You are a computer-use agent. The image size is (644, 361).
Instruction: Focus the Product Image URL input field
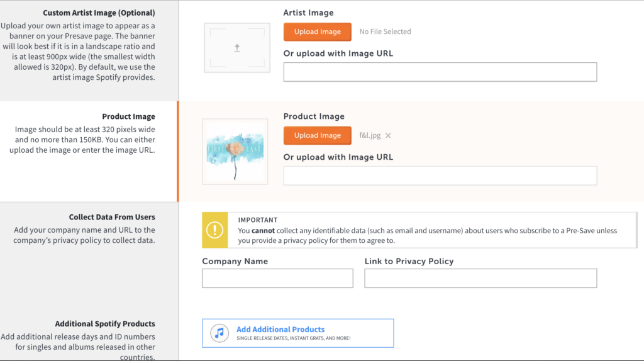(x=440, y=175)
